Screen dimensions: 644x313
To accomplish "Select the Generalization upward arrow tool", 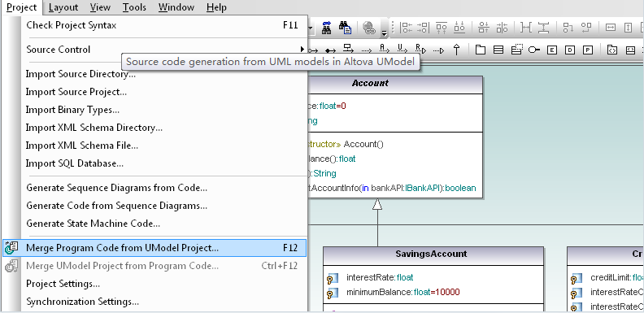I will click(457, 50).
